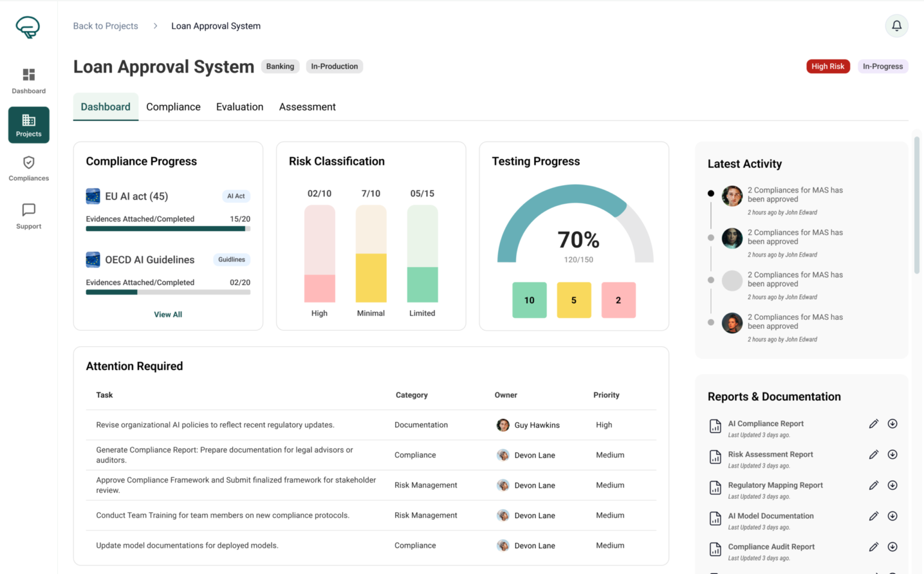Click Guy Hawkins' avatar in Attention Required
Image resolution: width=924 pixels, height=574 pixels.
click(503, 425)
